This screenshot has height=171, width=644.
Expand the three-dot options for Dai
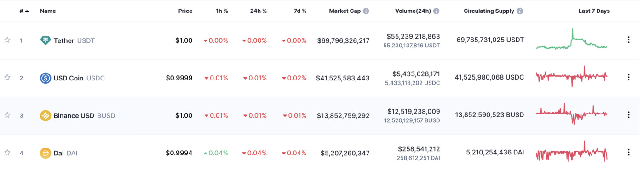pos(628,152)
